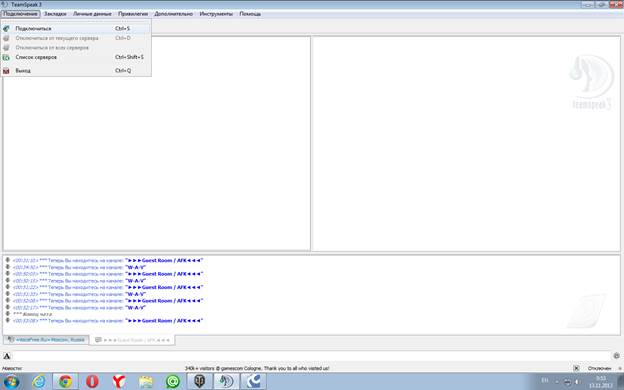Image resolution: width=624 pixels, height=390 pixels.
Task: Open Yandex browser from the taskbar
Action: [x=119, y=382]
